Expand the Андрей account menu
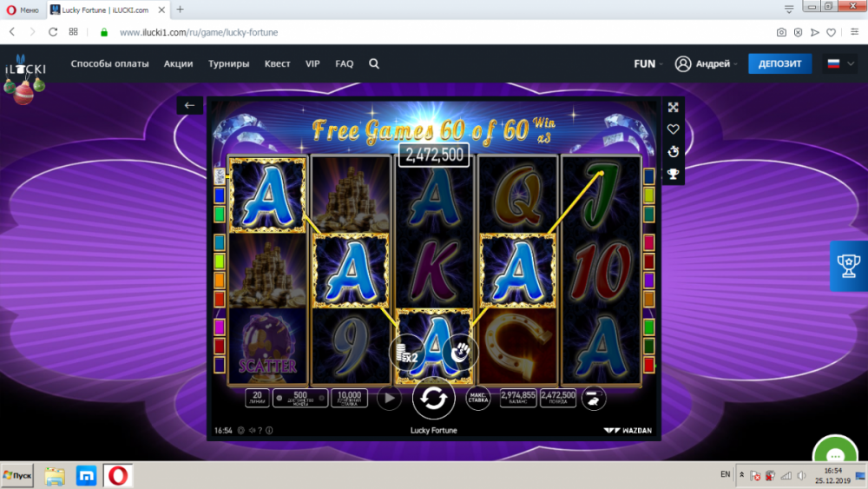Viewport: 868px width, 489px height. coord(707,63)
